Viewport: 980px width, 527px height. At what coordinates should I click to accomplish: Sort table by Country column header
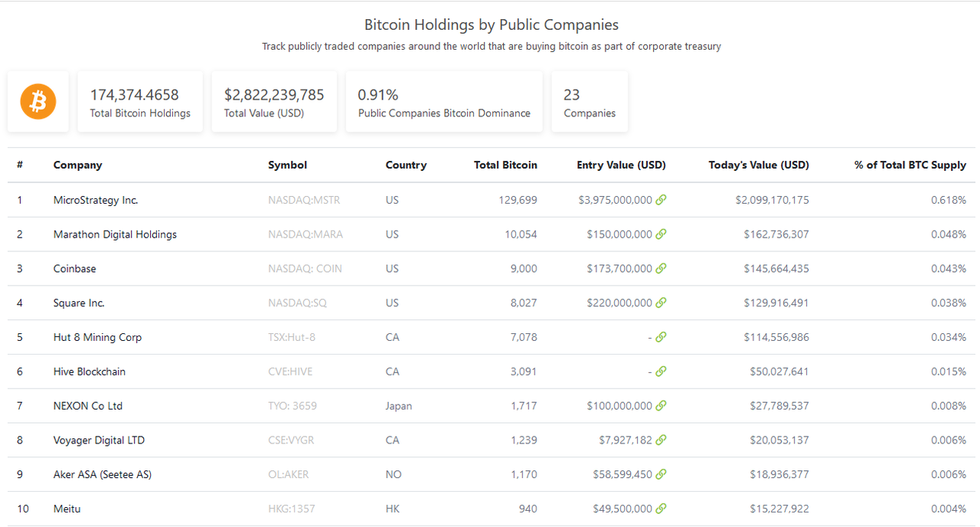(x=406, y=165)
